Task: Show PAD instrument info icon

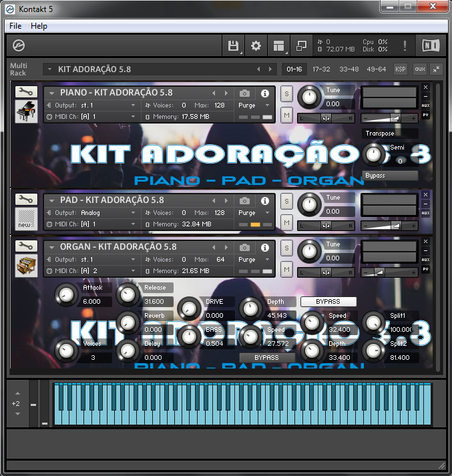Action: [x=265, y=201]
